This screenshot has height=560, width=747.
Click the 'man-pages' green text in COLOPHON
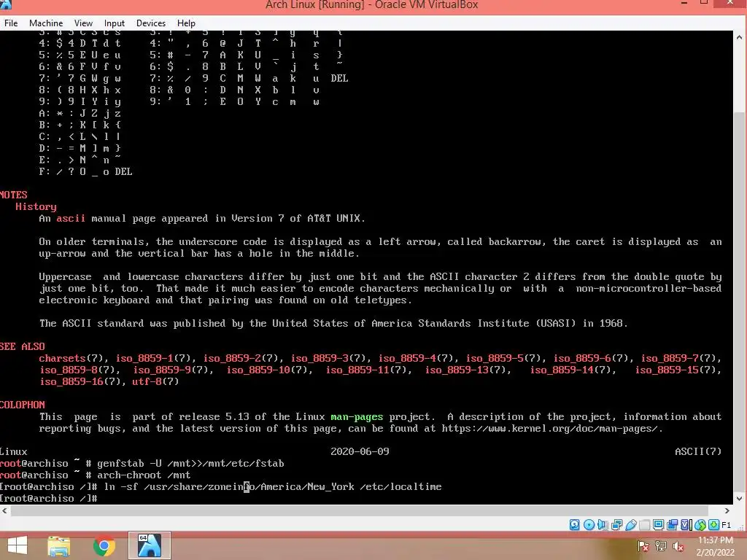coord(357,416)
